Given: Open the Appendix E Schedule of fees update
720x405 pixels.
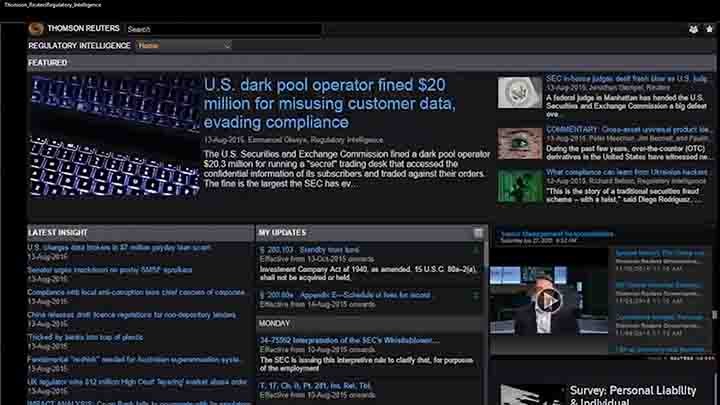Looking at the screenshot, I should pos(345,295).
